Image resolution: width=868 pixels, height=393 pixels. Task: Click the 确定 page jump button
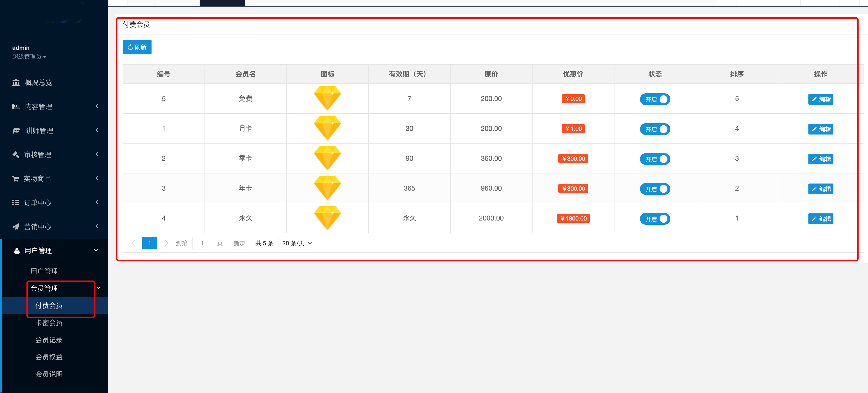pyautogui.click(x=239, y=243)
